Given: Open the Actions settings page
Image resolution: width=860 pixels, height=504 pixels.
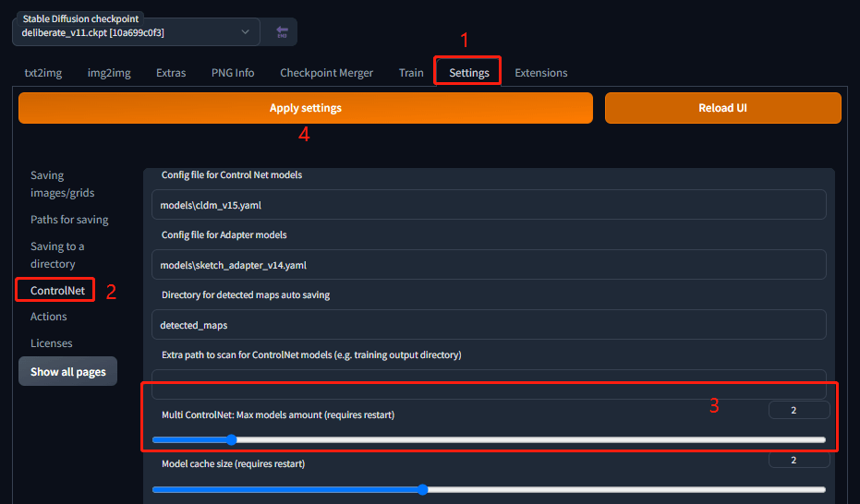Looking at the screenshot, I should coord(49,317).
